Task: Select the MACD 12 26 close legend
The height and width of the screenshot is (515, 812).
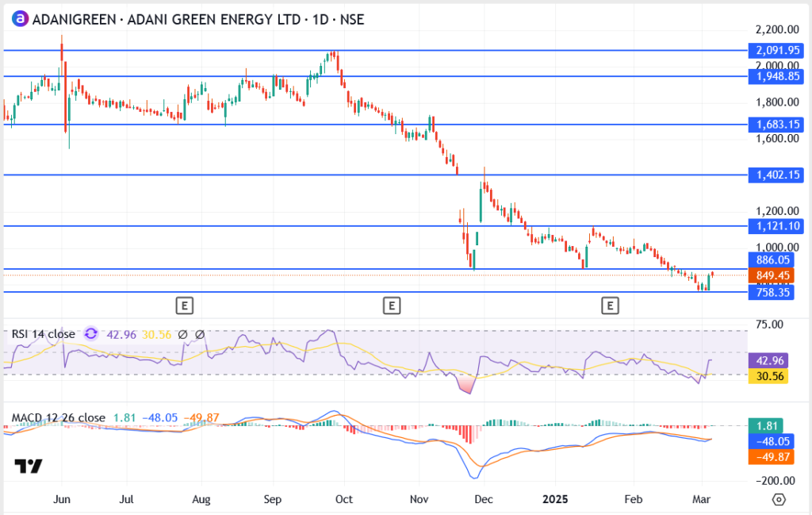Action: point(58,417)
